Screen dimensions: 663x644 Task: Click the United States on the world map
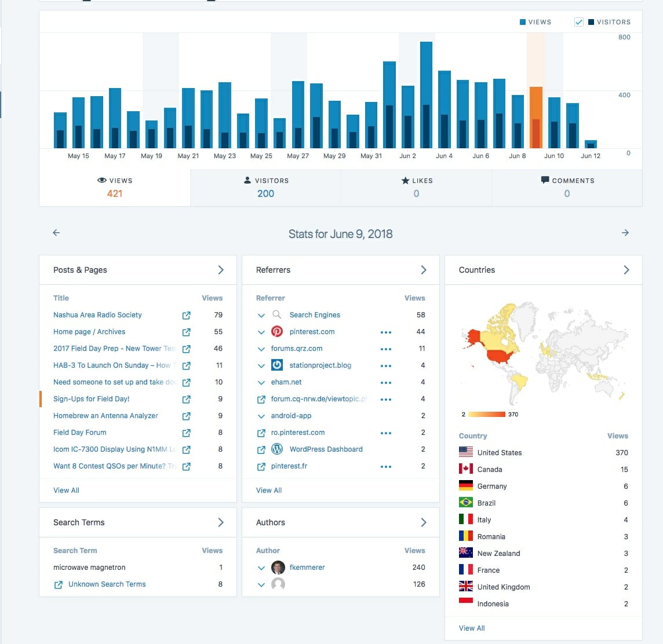tap(501, 357)
